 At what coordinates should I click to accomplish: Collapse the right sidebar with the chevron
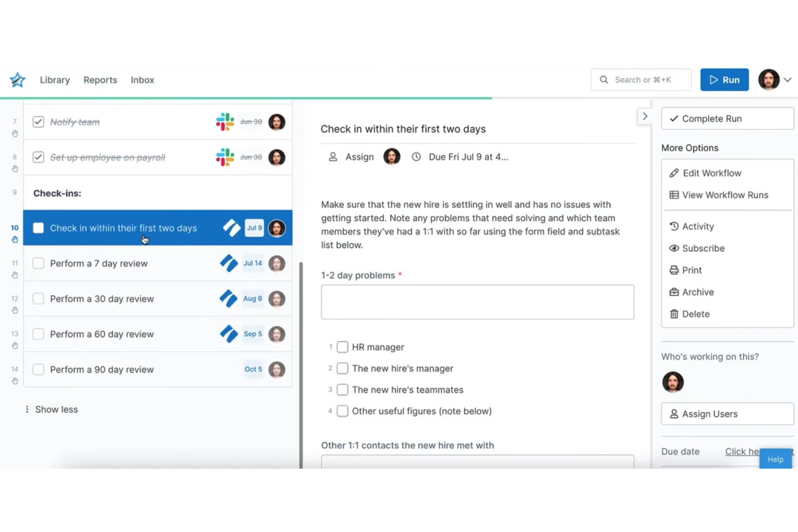(x=645, y=116)
